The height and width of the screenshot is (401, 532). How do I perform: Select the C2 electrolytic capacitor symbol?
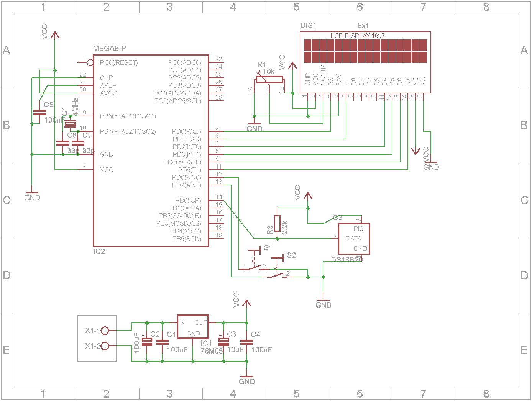pos(147,342)
